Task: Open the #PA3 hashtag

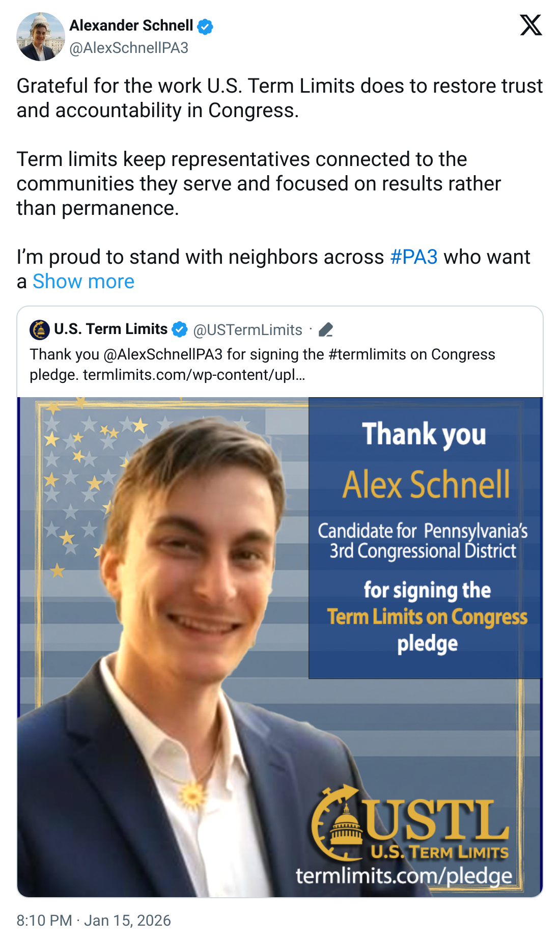Action: [x=414, y=258]
